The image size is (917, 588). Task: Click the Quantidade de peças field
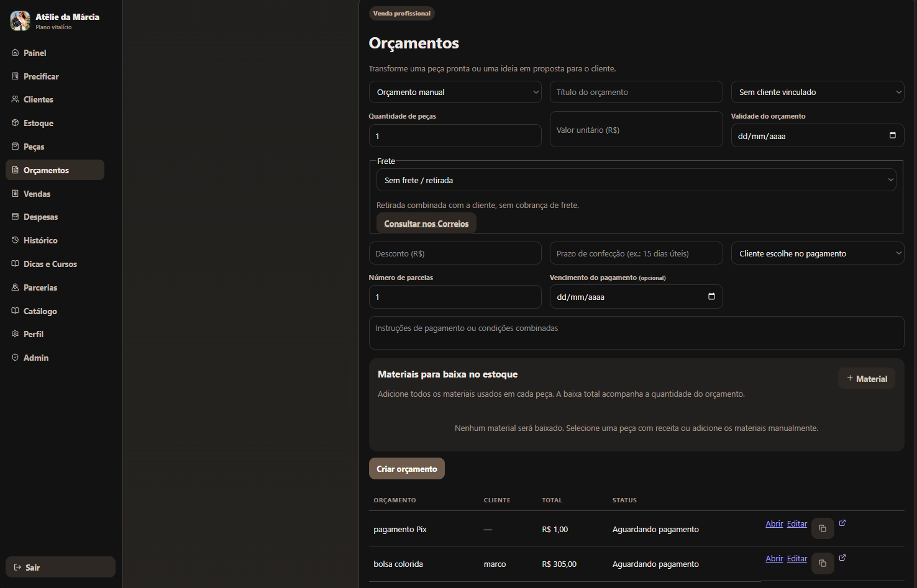pos(455,135)
